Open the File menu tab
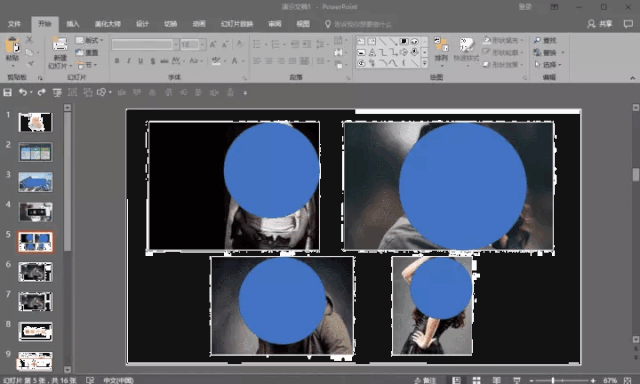Image resolution: width=640 pixels, height=384 pixels. click(14, 24)
